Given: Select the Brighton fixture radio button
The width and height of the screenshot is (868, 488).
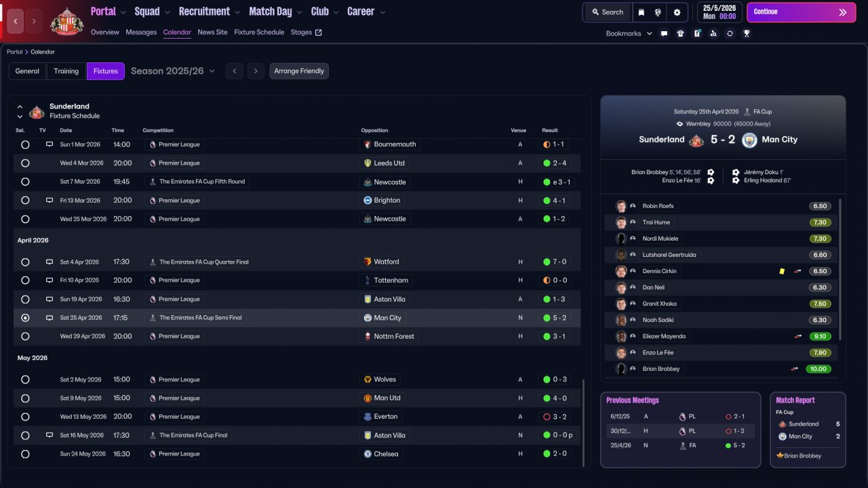Looking at the screenshot, I should (25, 201).
